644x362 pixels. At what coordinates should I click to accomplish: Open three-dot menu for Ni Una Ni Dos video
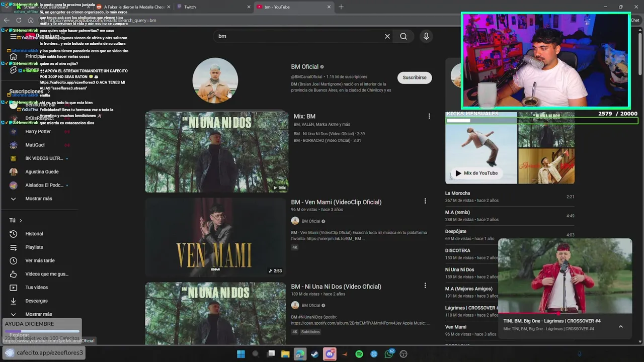[425, 286]
